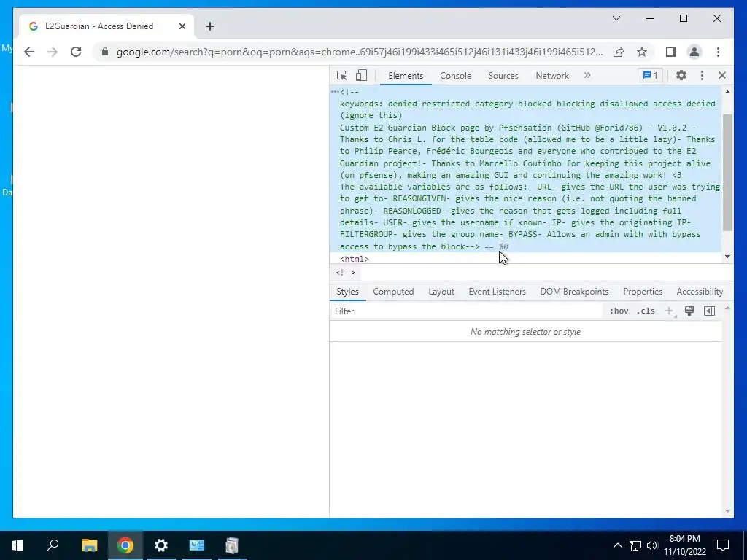
Task: Toggle the rendering emulations brush icon
Action: tap(689, 311)
